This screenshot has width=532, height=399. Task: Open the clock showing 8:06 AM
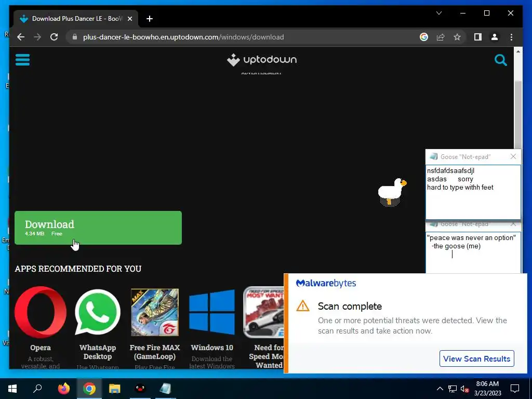tap(487, 389)
